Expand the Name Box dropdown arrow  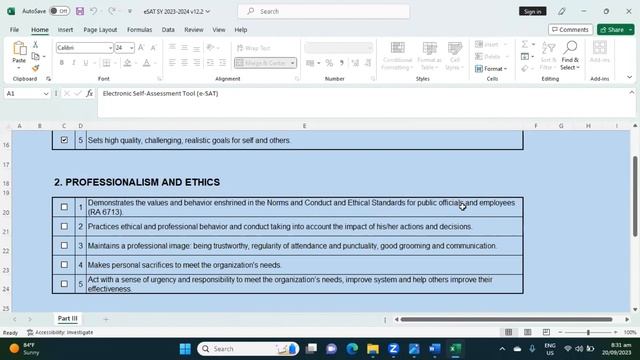46,93
